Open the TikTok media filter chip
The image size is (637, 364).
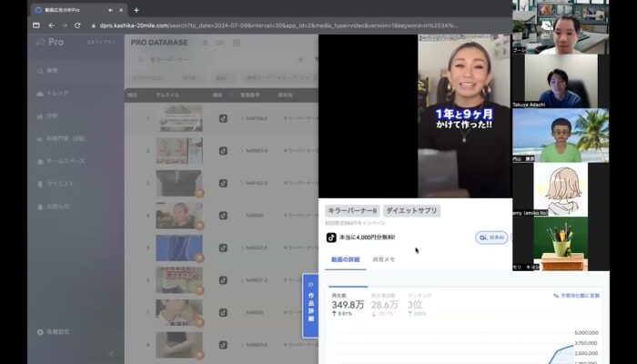(x=190, y=77)
